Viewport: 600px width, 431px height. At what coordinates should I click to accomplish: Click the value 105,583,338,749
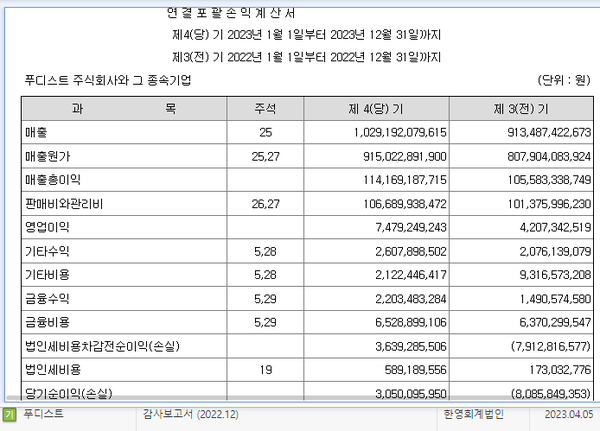point(549,180)
